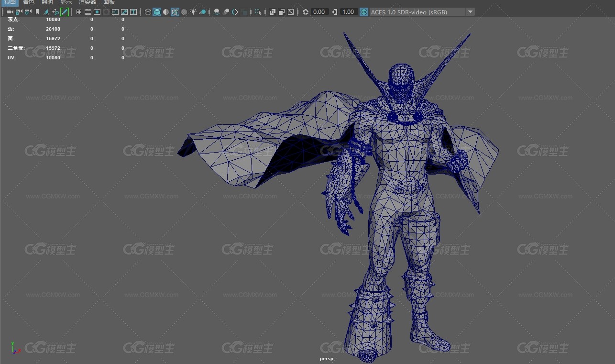Screen dimensions: 615x364
Task: Click Screen Space Ambient Occlusion icon
Action: (217, 12)
